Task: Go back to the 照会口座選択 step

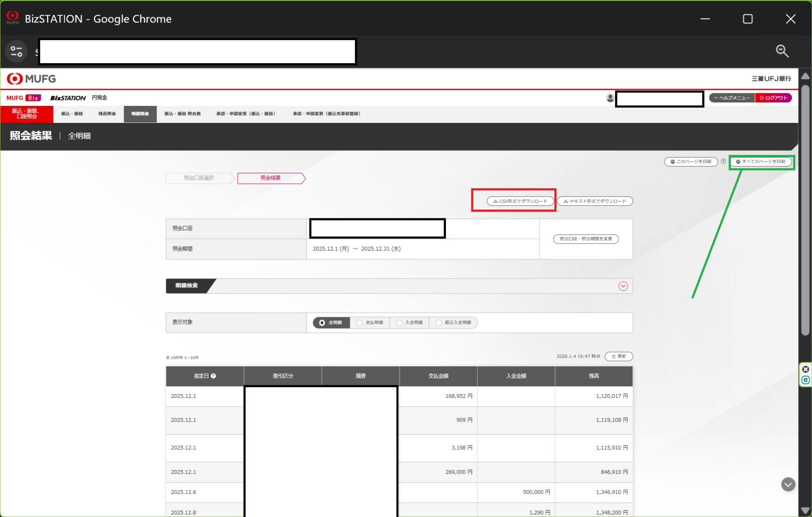Action: [x=199, y=178]
